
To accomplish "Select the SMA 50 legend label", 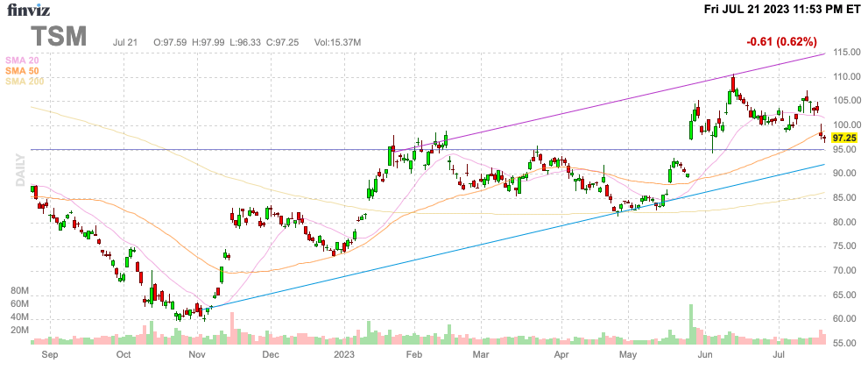I will [20, 70].
